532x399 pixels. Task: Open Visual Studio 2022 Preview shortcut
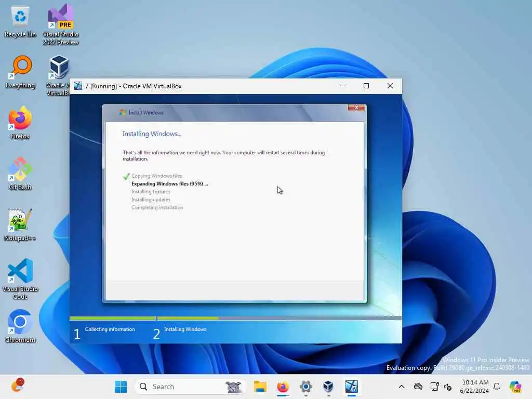pos(61,24)
